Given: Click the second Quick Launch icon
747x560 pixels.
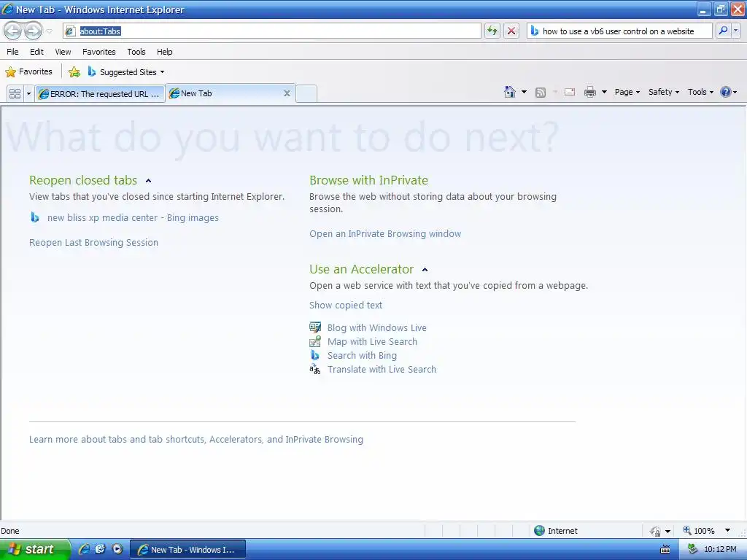Looking at the screenshot, I should (x=100, y=549).
